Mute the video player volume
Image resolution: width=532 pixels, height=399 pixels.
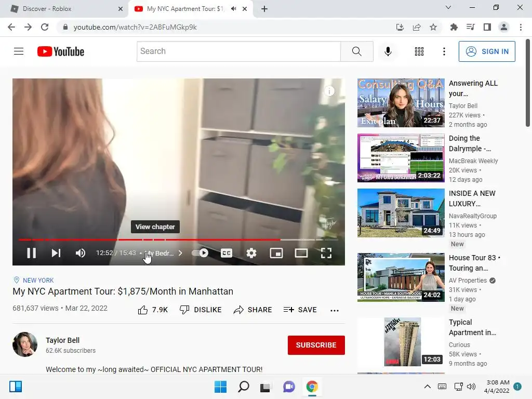[81, 253]
